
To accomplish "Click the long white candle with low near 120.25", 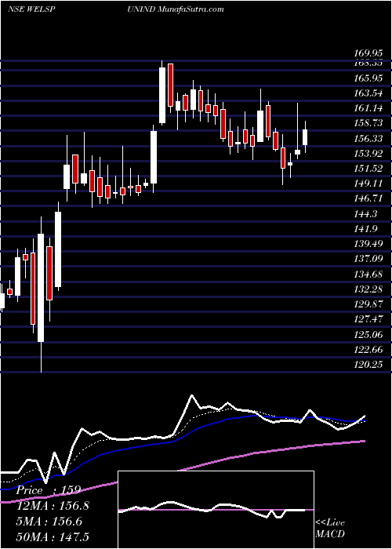I will click(x=41, y=288).
